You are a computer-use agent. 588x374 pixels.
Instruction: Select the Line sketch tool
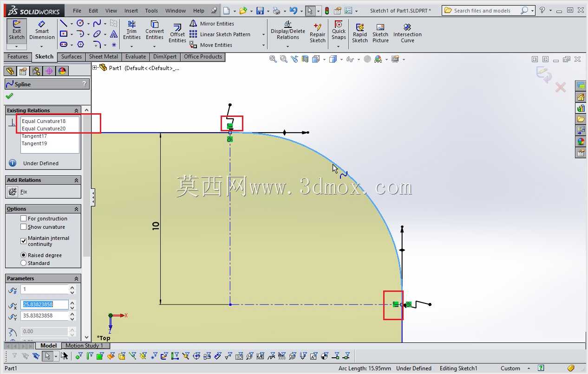(x=64, y=23)
